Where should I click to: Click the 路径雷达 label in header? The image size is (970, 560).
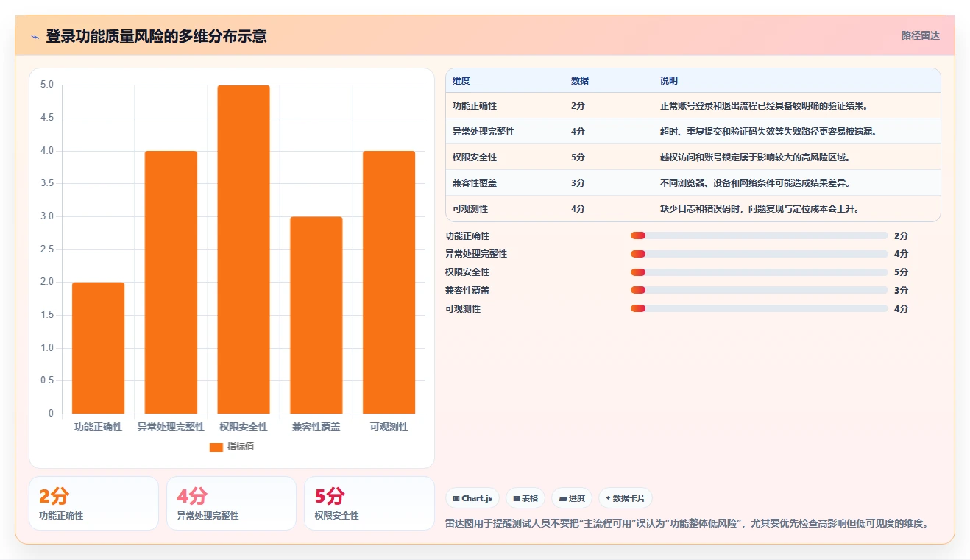pyautogui.click(x=920, y=35)
